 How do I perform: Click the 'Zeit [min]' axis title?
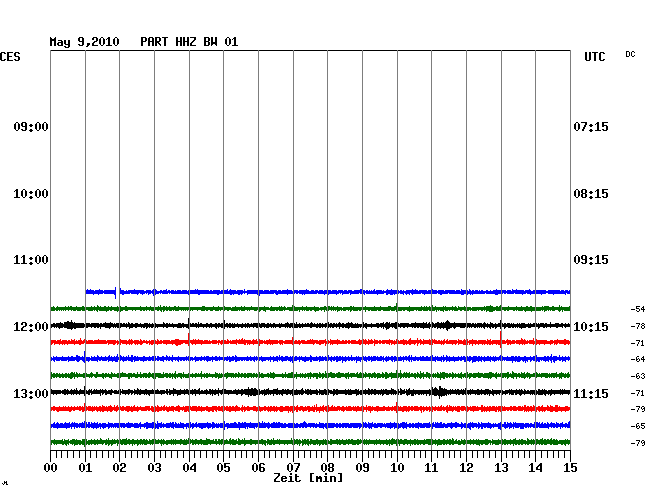[308, 479]
